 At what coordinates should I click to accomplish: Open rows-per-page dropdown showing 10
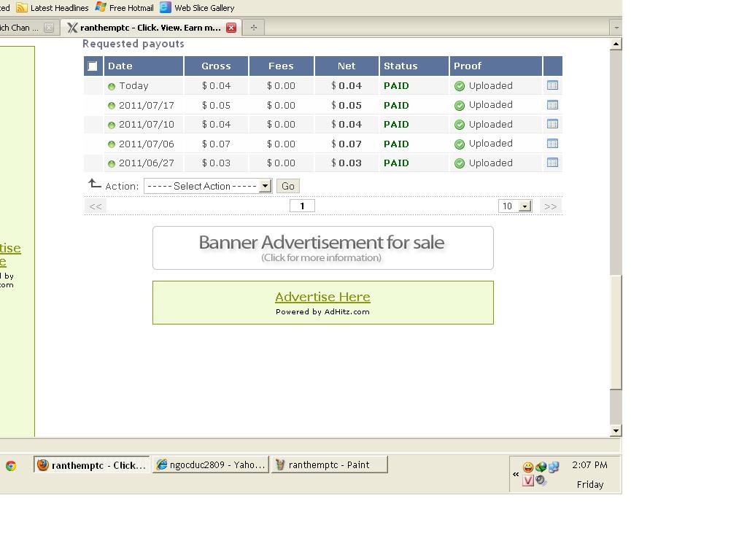pyautogui.click(x=515, y=206)
